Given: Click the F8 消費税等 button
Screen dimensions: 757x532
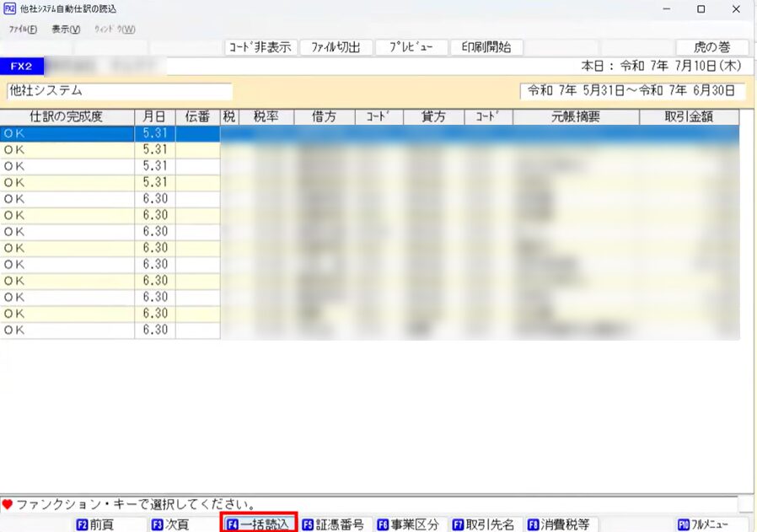Looking at the screenshot, I should pyautogui.click(x=558, y=524).
